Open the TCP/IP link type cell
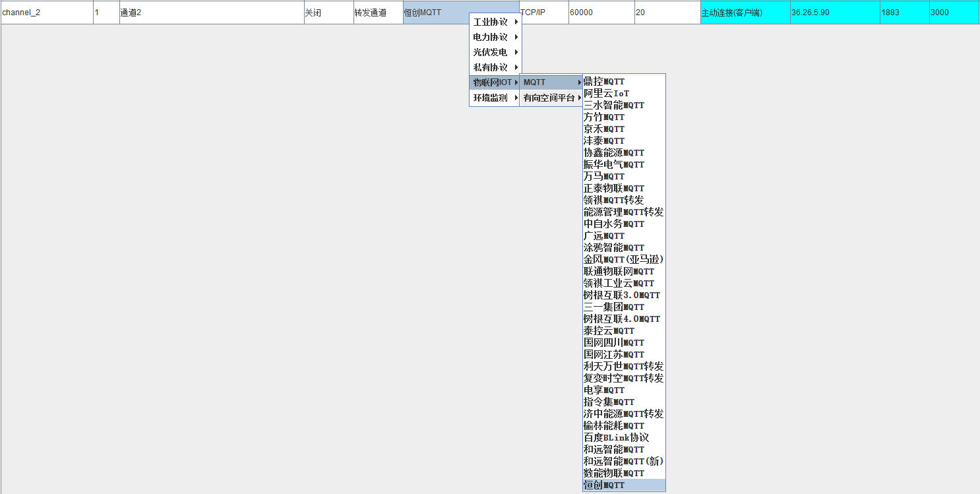The height and width of the screenshot is (494, 980). [544, 13]
